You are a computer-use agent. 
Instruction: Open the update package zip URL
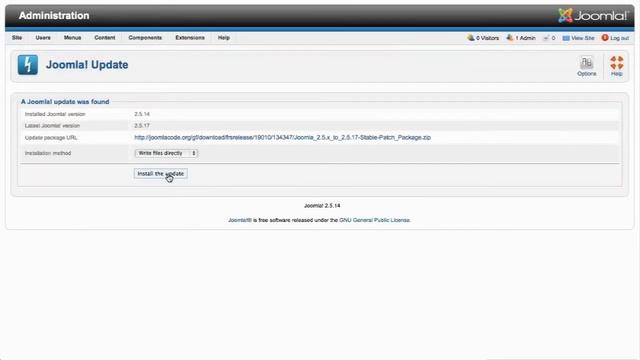pos(282,138)
